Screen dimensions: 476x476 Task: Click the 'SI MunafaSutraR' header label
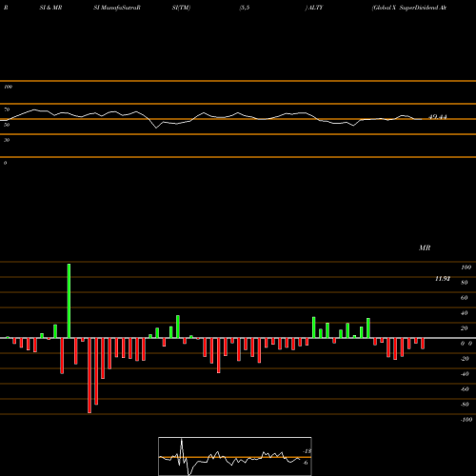click(117, 8)
